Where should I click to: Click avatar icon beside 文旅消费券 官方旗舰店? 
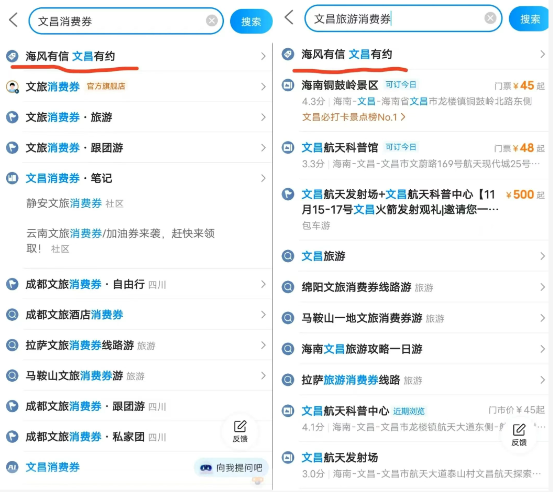[12, 87]
